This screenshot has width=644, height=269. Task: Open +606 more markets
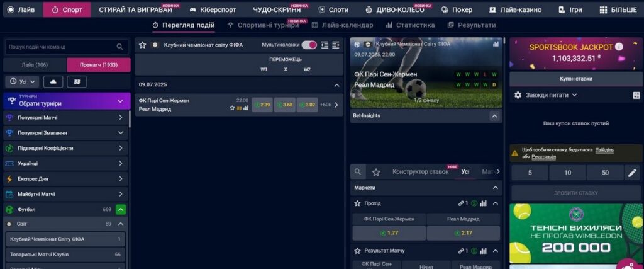[x=330, y=105]
